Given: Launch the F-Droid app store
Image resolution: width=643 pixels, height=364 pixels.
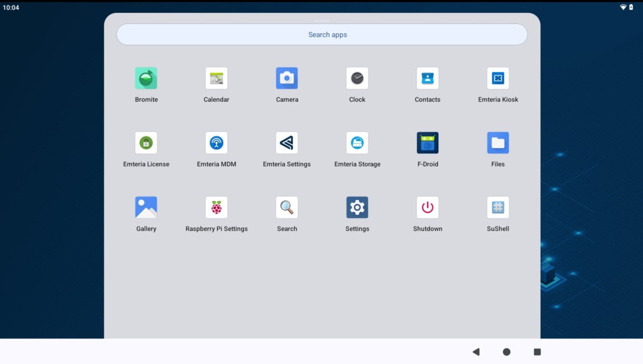Looking at the screenshot, I should 427,143.
